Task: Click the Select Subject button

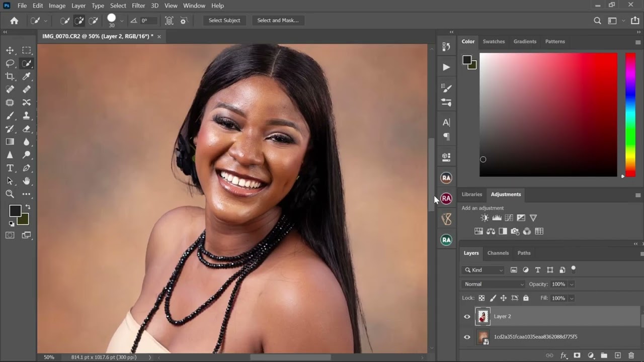Action: pos(224,21)
